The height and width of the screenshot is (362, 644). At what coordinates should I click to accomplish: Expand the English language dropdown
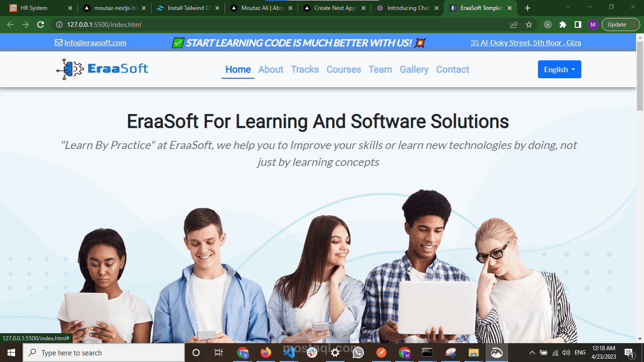560,69
